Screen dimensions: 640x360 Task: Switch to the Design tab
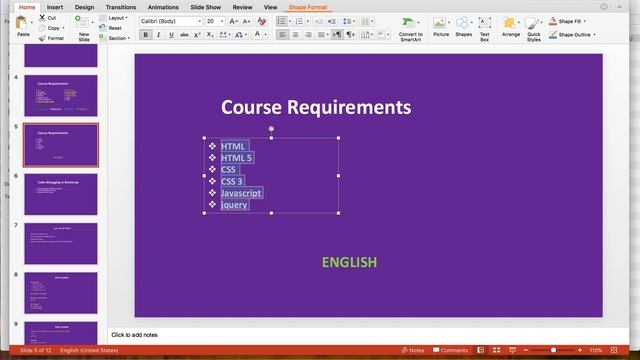coord(84,7)
